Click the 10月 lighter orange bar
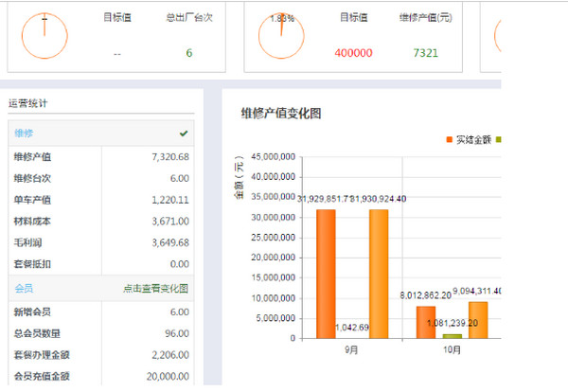This screenshot has height=392, width=568. [x=478, y=320]
